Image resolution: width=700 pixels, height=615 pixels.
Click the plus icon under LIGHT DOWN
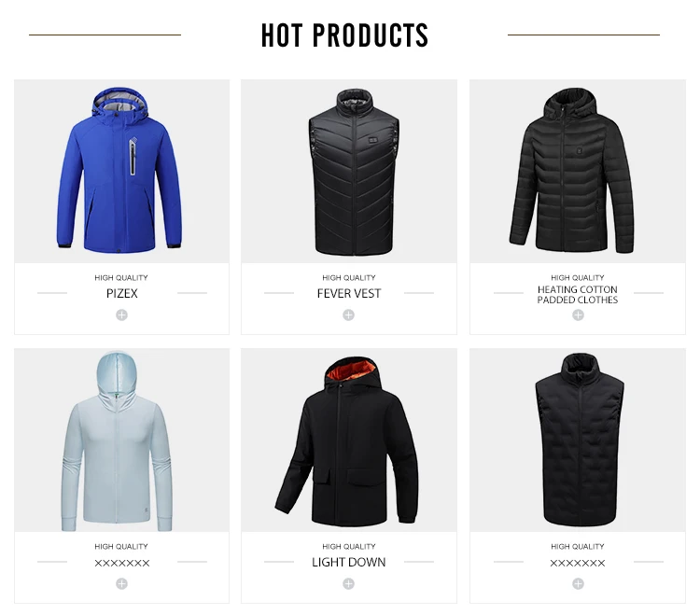(349, 584)
